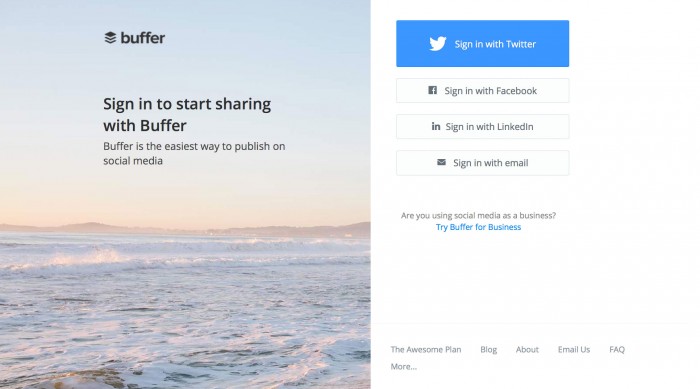The height and width of the screenshot is (389, 700).
Task: Click the Buffer stacked layers logo icon
Action: pyautogui.click(x=110, y=38)
